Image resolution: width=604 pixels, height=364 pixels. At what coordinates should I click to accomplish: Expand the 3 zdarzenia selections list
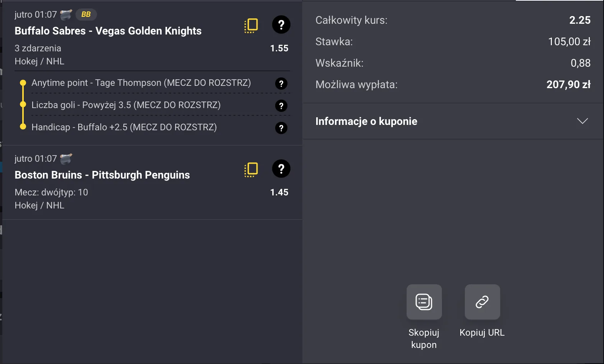(x=38, y=48)
